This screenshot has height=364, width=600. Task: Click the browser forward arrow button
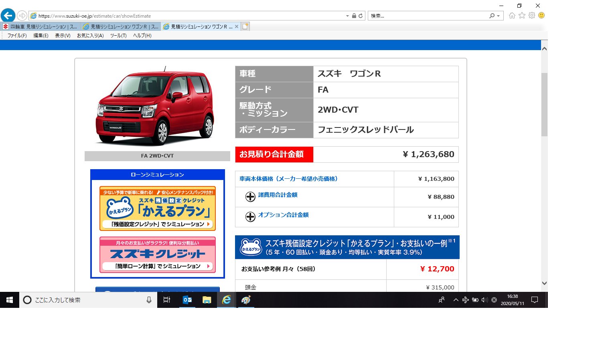point(22,16)
